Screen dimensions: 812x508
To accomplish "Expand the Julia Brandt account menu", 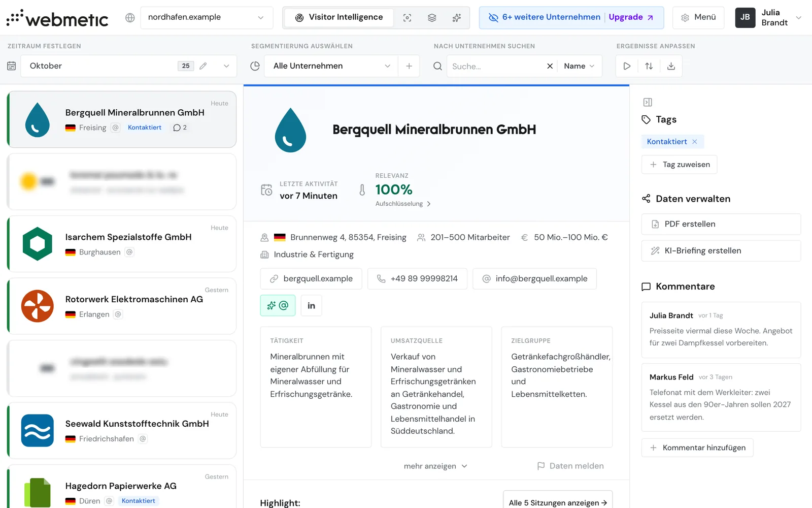I will (x=798, y=18).
